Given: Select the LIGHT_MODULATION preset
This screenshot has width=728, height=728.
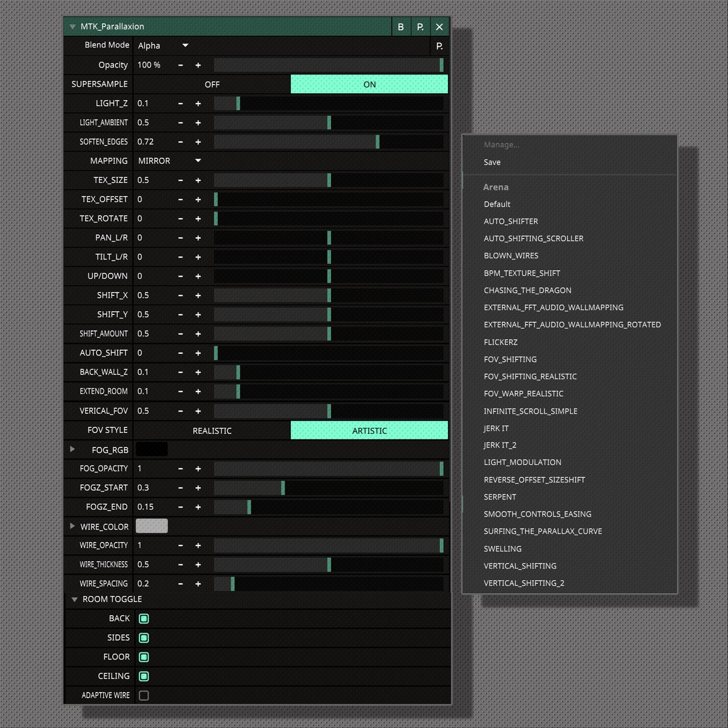Looking at the screenshot, I should tap(522, 462).
